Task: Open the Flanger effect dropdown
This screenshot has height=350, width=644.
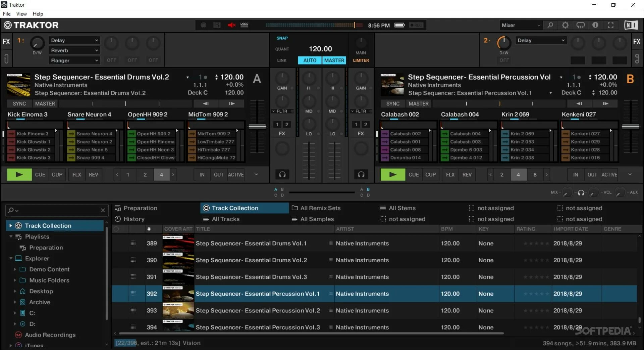Action: pos(74,60)
